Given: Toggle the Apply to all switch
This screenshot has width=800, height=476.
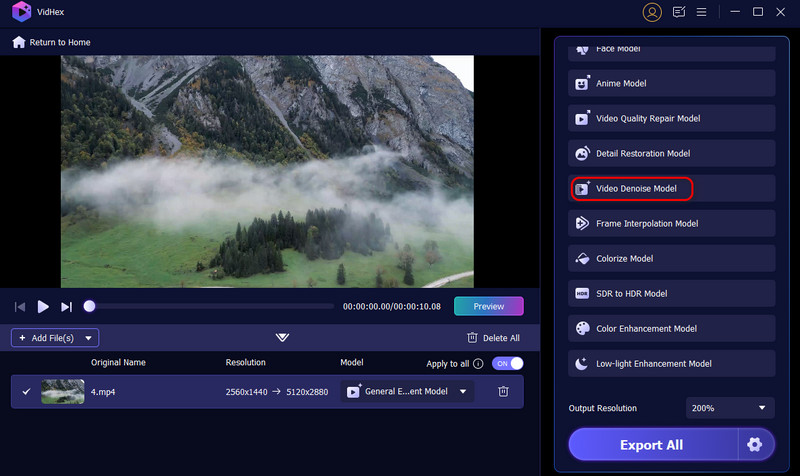Looking at the screenshot, I should [508, 363].
